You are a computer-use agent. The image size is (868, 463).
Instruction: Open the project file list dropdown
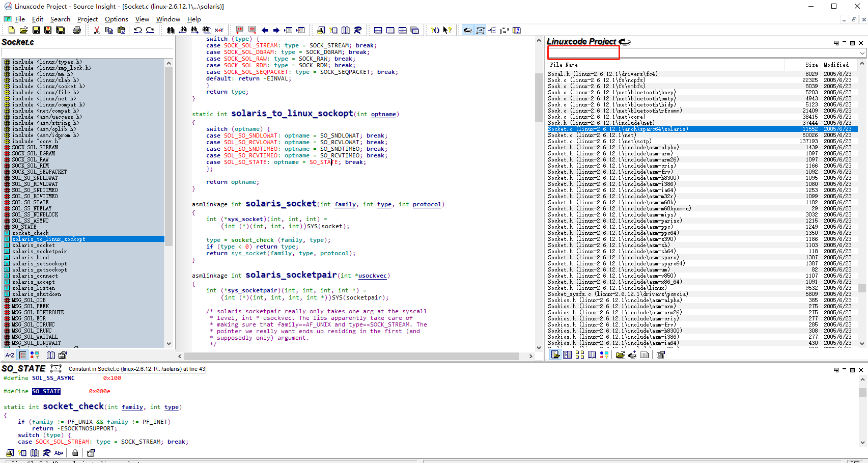861,52
